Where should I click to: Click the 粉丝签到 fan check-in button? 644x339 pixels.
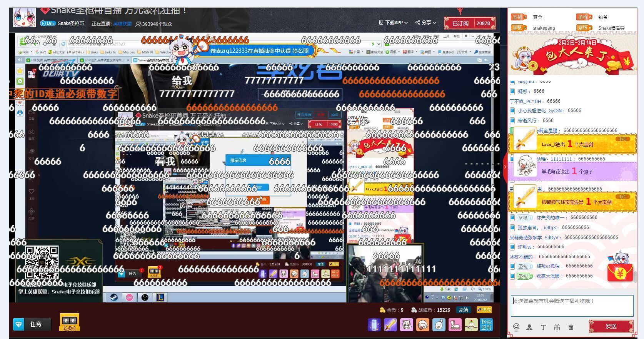(x=486, y=324)
